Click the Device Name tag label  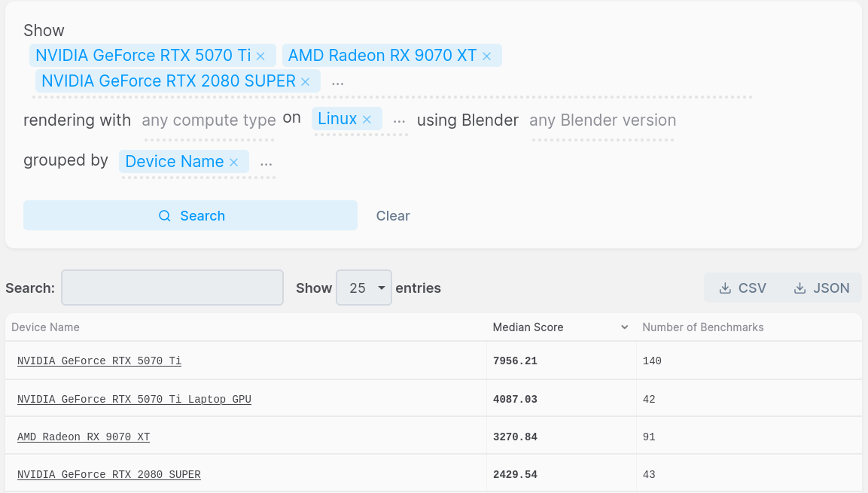(175, 162)
